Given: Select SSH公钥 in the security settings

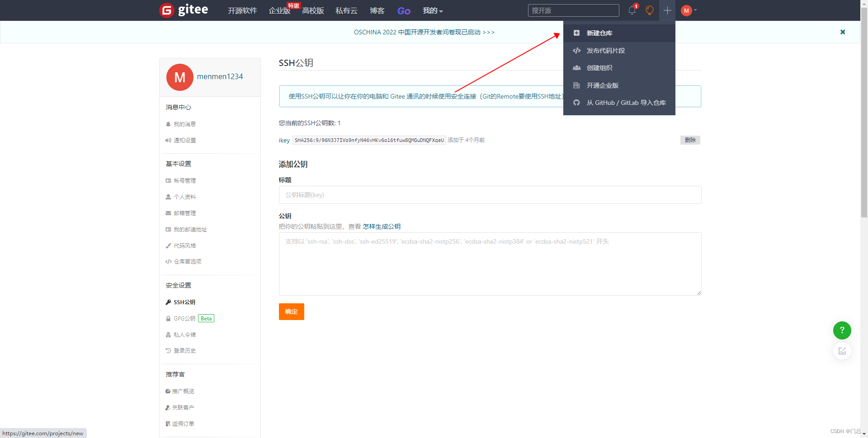Looking at the screenshot, I should (x=184, y=302).
